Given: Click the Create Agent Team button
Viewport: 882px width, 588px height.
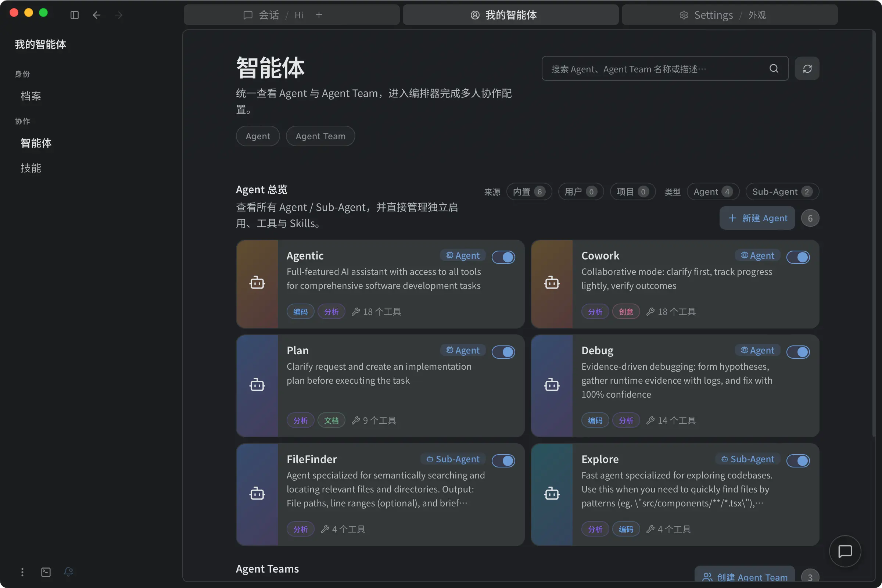Looking at the screenshot, I should tap(745, 576).
